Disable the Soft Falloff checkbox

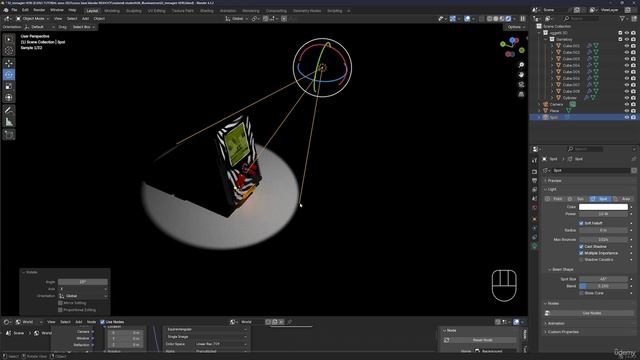[x=581, y=223]
